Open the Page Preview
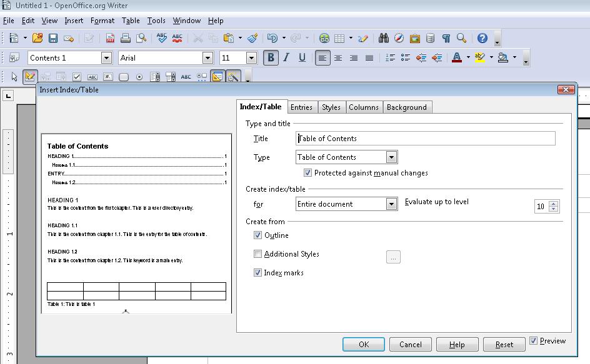This screenshot has height=364, width=590. coord(142,37)
